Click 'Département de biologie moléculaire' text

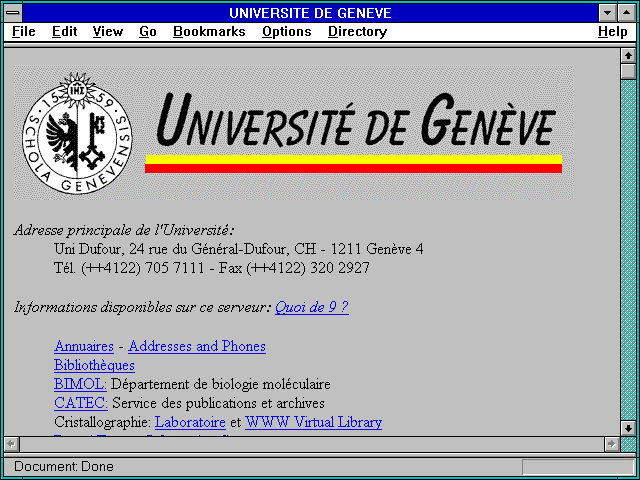pyautogui.click(x=220, y=384)
